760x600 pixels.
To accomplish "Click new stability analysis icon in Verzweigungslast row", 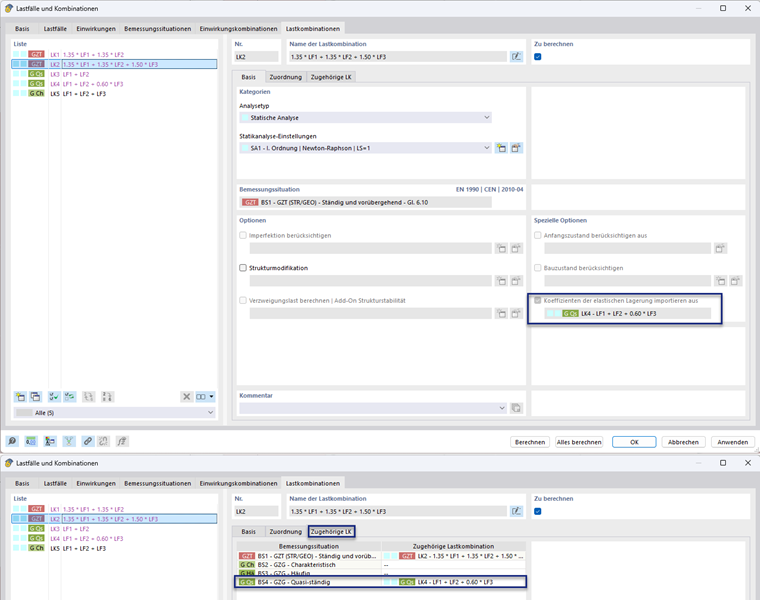I will click(502, 314).
